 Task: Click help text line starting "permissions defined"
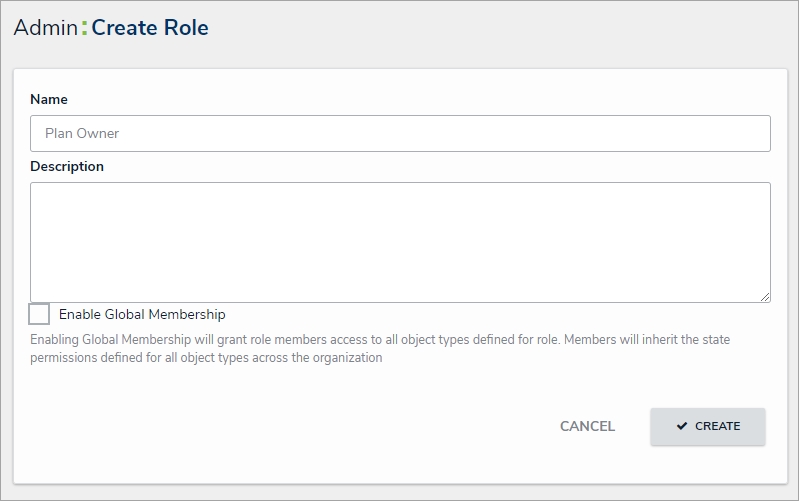coord(206,358)
